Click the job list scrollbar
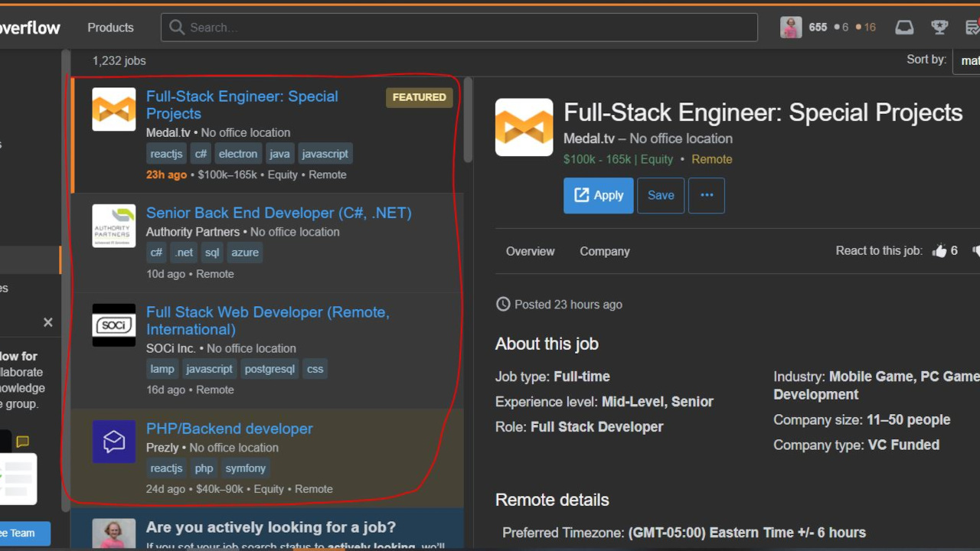The height and width of the screenshot is (551, 980). click(x=468, y=119)
